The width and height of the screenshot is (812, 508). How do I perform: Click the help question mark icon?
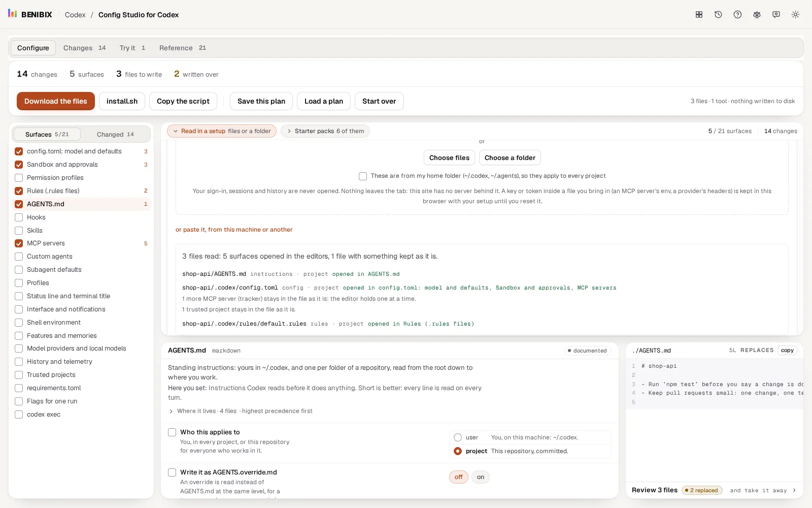(x=737, y=15)
